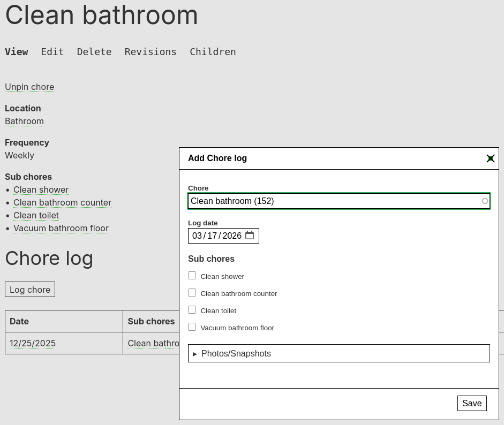The height and width of the screenshot is (425, 504).
Task: Open the Revisions tab
Action: tap(151, 52)
